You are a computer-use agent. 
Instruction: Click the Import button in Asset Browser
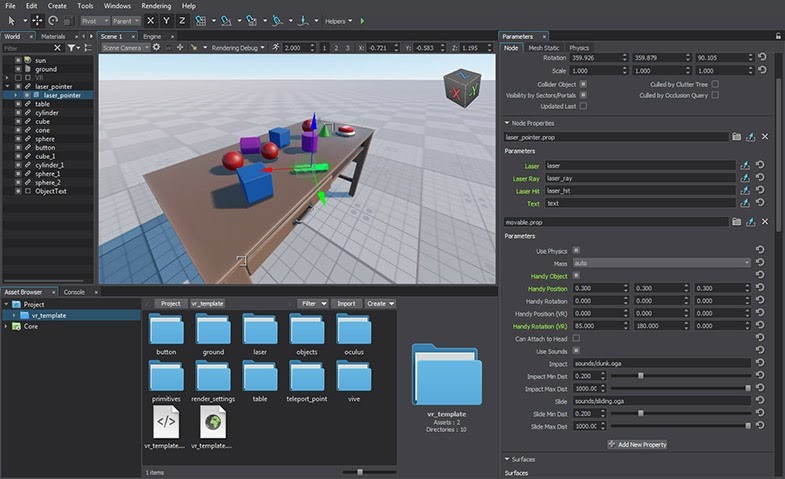coord(346,303)
